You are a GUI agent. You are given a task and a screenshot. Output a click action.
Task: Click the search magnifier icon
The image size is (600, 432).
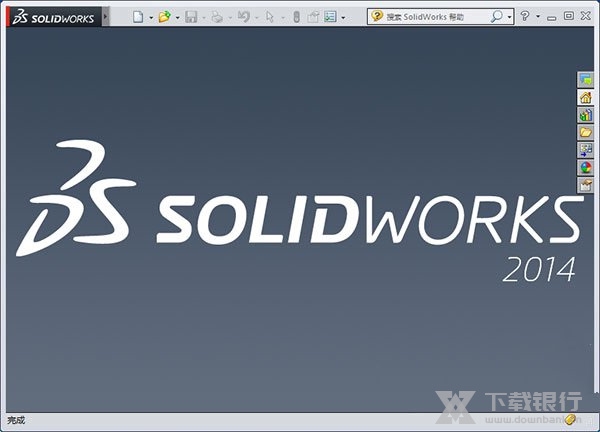[x=497, y=16]
